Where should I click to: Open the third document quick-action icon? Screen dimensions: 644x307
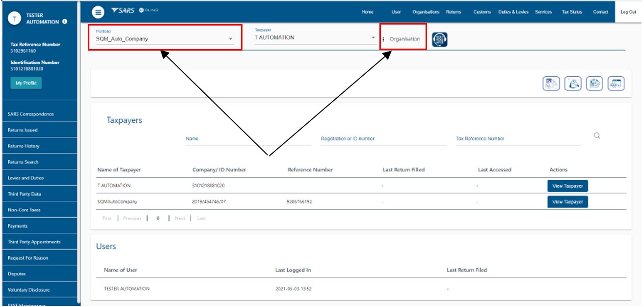594,84
